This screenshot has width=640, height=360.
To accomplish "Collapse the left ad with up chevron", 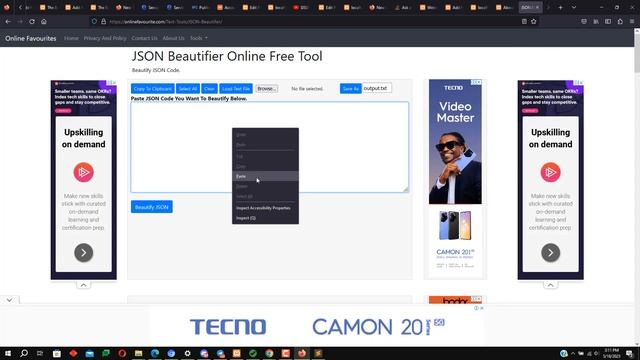I will click(x=83, y=285).
